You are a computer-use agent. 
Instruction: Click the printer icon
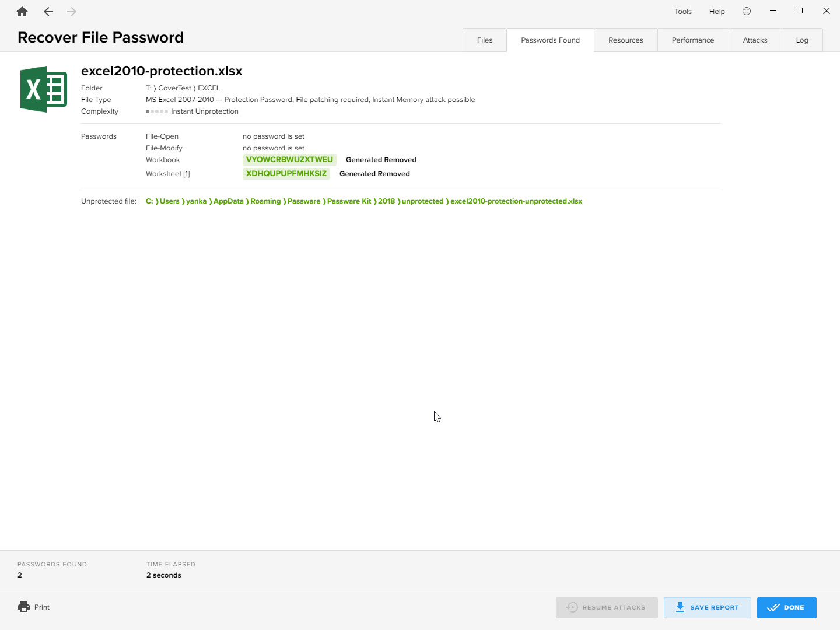(x=24, y=607)
